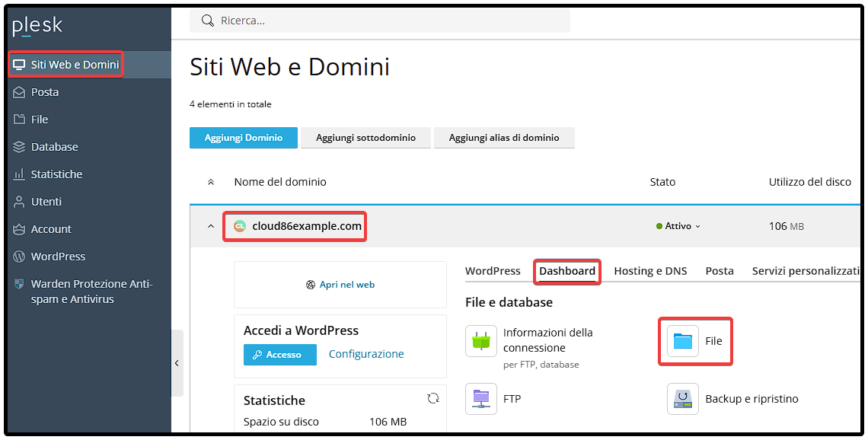
Task: Focus the Ricerca search field
Action: point(380,21)
